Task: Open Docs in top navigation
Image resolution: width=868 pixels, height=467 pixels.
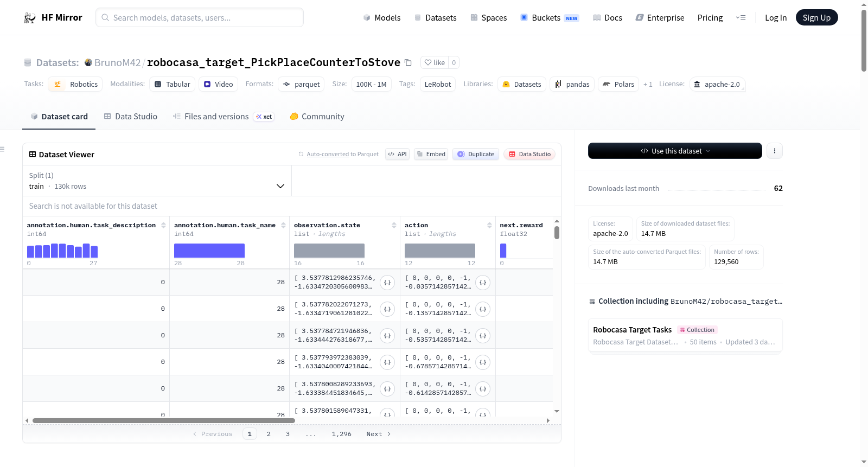Action: [x=607, y=17]
